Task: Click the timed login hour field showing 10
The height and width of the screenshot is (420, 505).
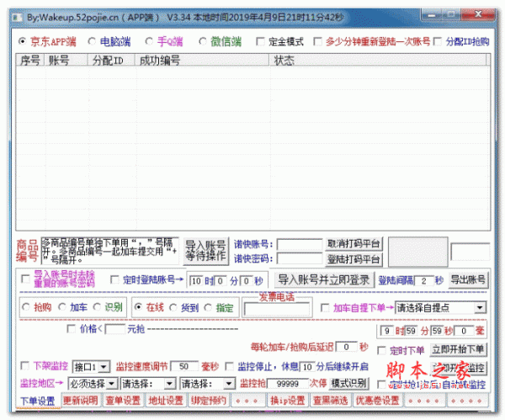Action: (x=196, y=281)
